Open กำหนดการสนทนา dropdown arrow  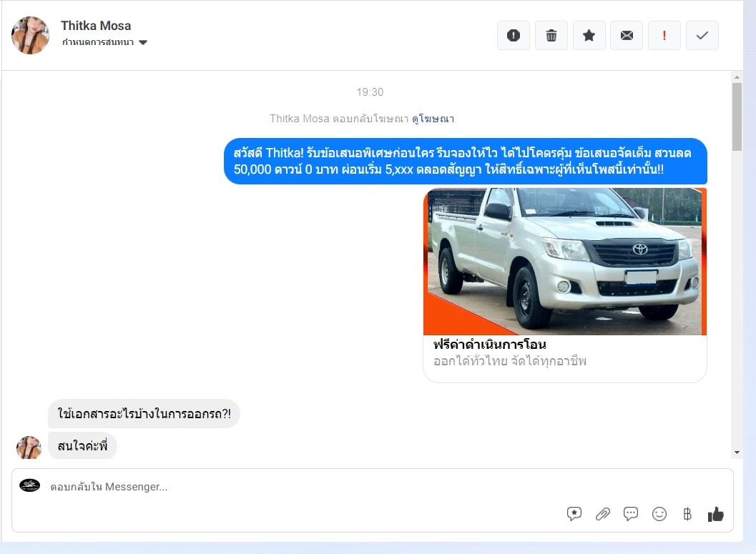pyautogui.click(x=143, y=42)
